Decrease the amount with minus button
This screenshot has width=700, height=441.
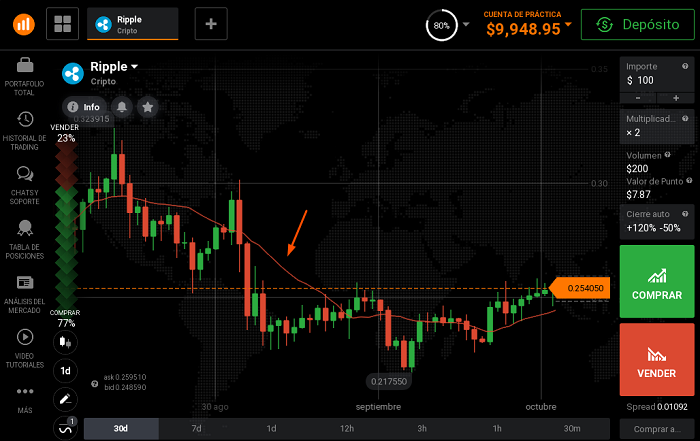[x=638, y=98]
